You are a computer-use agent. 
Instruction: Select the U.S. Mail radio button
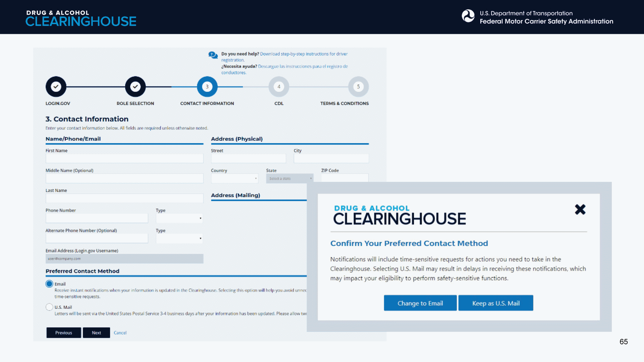(49, 307)
